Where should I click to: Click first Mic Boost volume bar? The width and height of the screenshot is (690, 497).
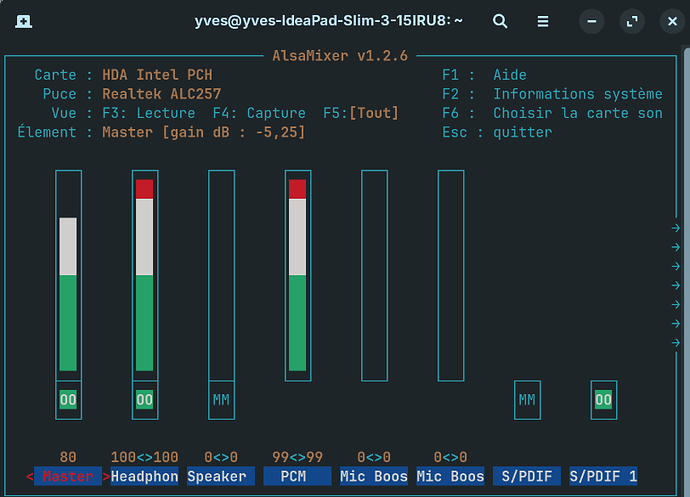pyautogui.click(x=374, y=275)
